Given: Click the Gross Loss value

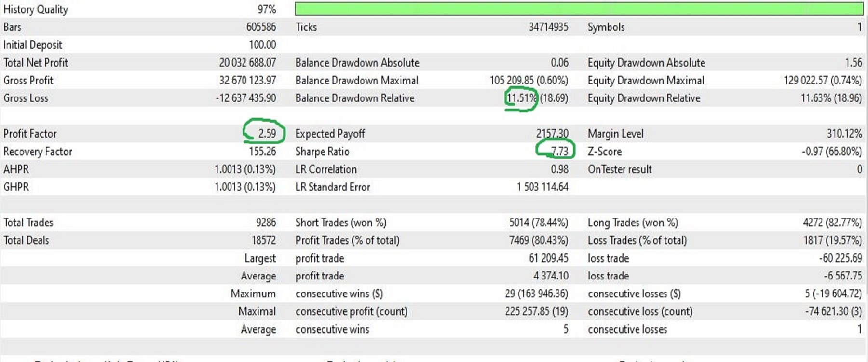Looking at the screenshot, I should click(x=246, y=98).
